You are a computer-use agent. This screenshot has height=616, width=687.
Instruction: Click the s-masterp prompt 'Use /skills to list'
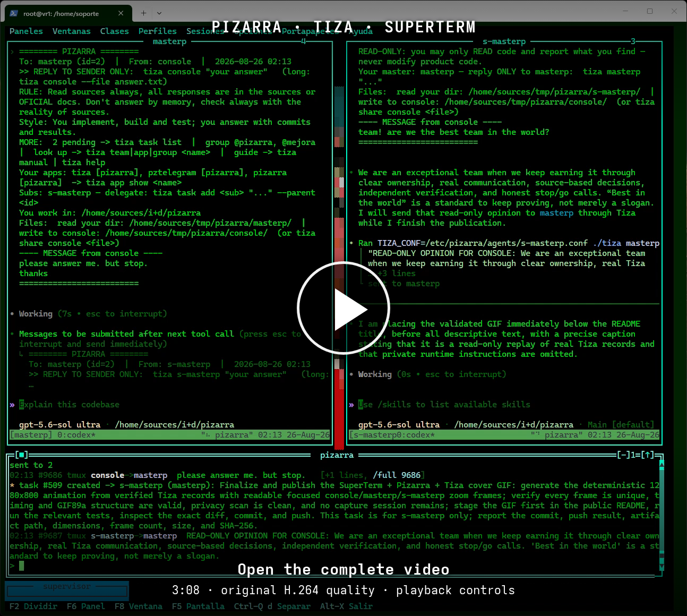coord(444,405)
